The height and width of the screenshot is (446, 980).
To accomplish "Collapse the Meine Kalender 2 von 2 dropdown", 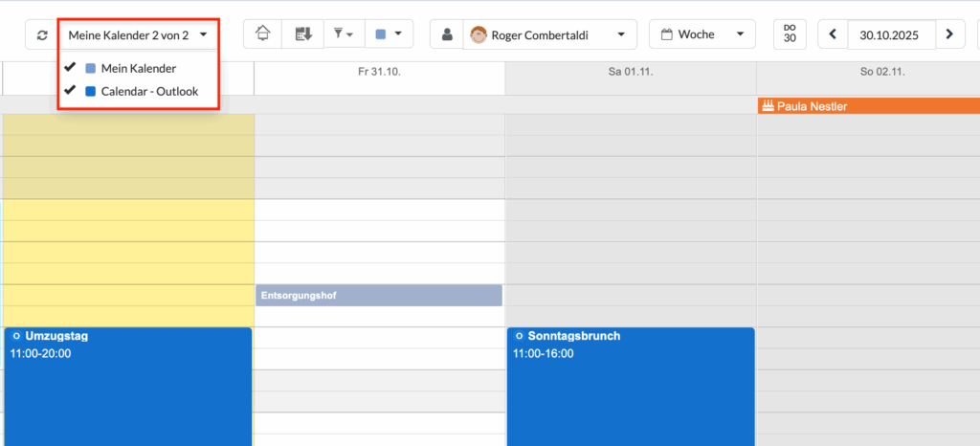I will 138,34.
